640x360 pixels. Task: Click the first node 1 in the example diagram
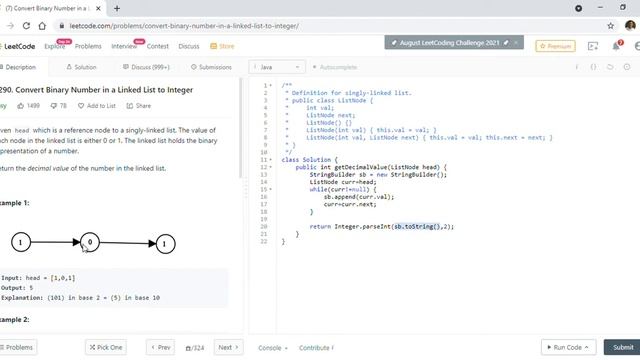pyautogui.click(x=21, y=242)
